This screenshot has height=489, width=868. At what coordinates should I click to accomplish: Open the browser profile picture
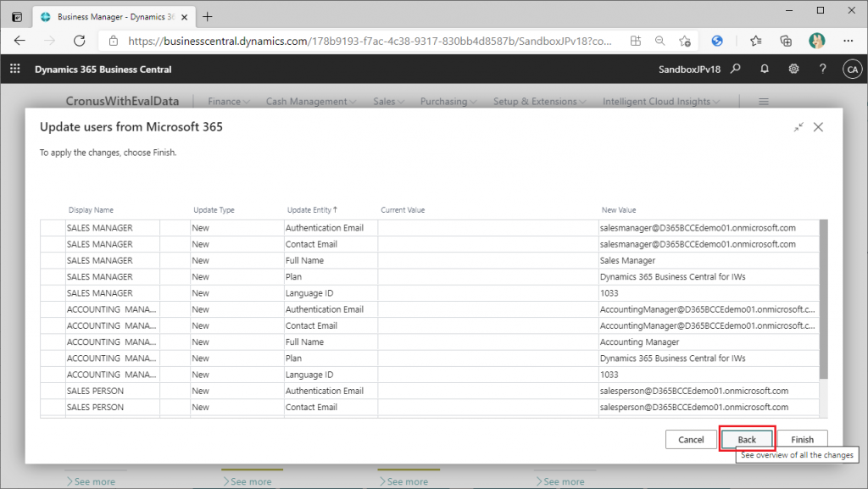click(816, 41)
